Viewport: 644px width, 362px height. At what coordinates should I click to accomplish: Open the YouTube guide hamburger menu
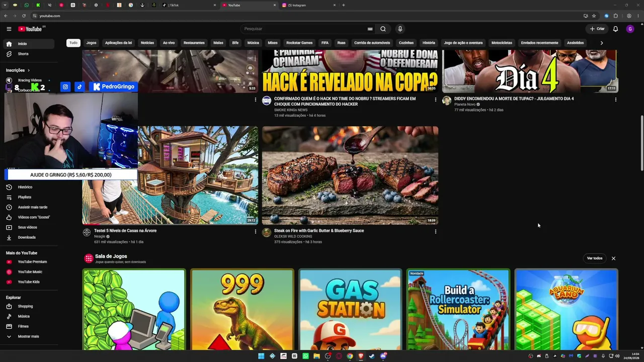click(x=9, y=29)
